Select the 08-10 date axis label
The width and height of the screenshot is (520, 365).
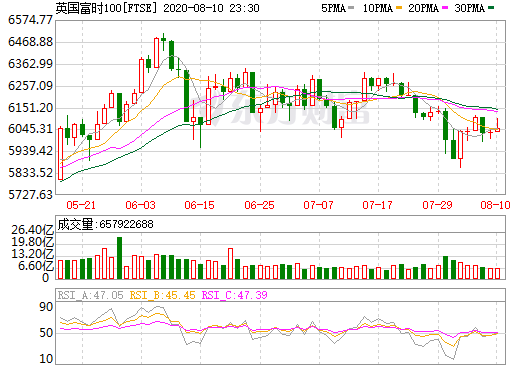pos(495,205)
